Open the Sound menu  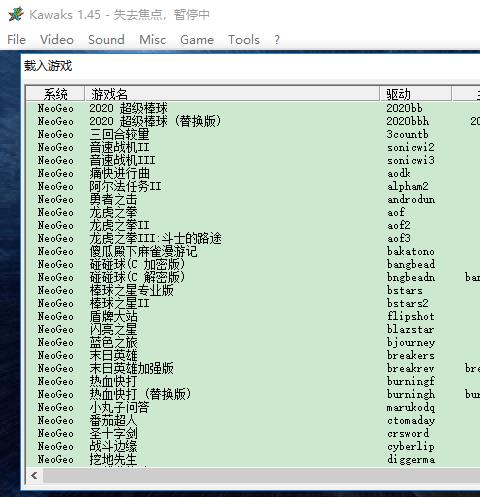pyautogui.click(x=106, y=40)
